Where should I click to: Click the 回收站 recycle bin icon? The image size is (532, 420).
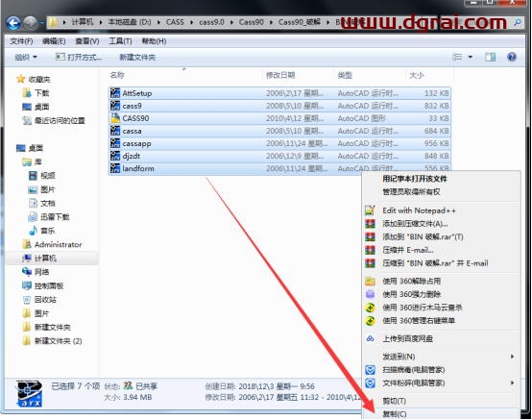tap(27, 300)
